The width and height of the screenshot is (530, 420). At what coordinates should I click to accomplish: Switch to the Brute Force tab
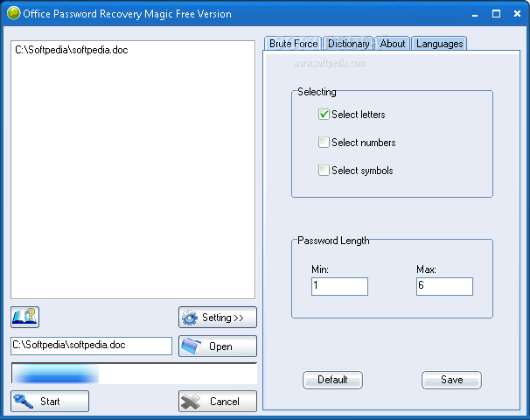point(293,44)
